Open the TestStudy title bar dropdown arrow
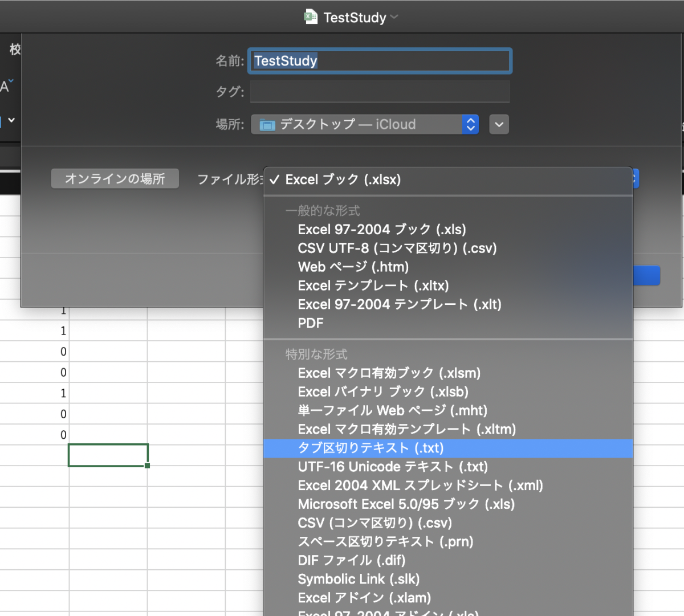 tap(394, 17)
